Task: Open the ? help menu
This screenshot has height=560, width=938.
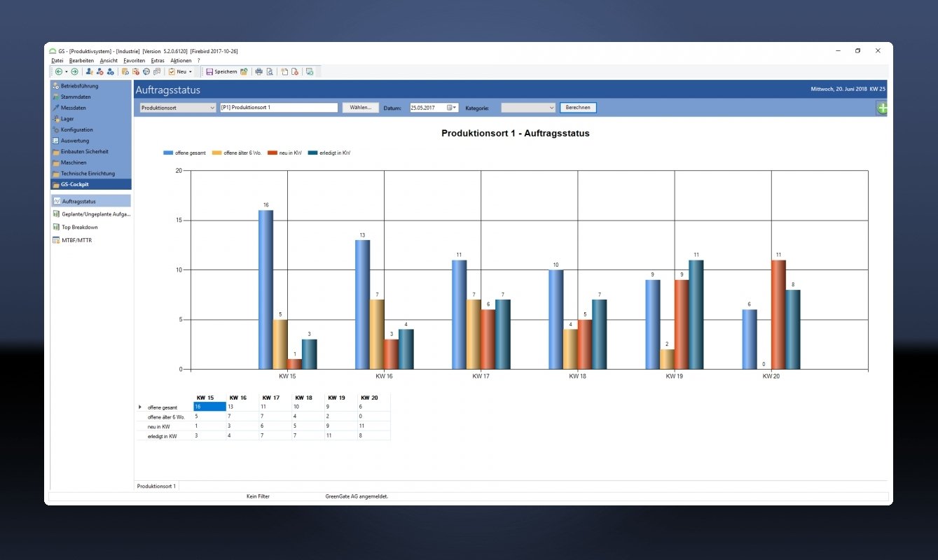Action: tap(199, 61)
